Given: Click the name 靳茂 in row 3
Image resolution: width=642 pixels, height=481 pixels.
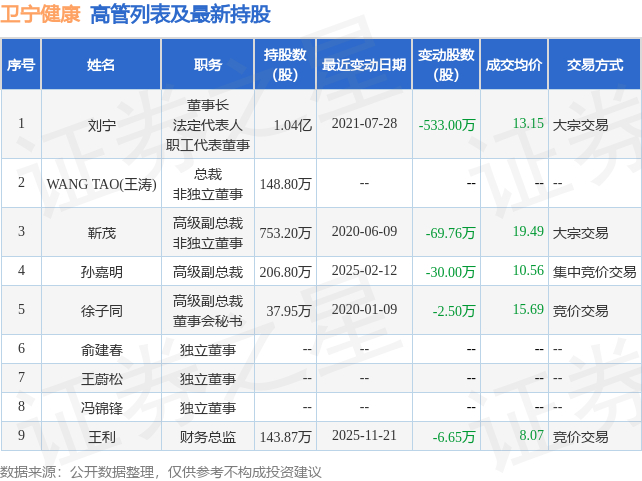Looking at the screenshot, I should click(x=102, y=233).
